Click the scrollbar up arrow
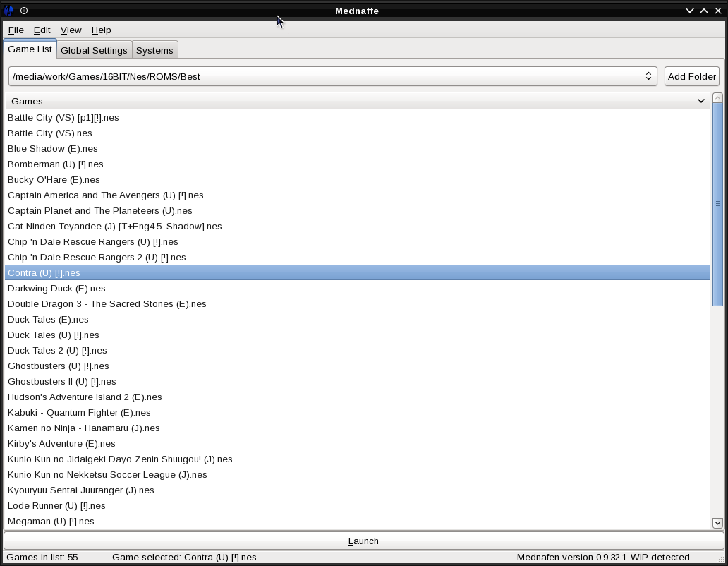This screenshot has width=728, height=566. click(717, 97)
